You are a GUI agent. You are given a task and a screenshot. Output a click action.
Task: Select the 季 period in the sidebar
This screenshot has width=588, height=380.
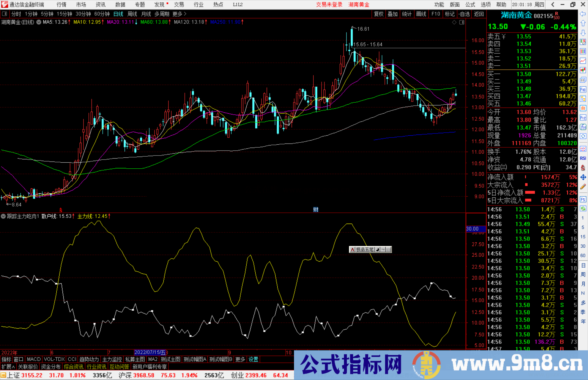coord(583,312)
